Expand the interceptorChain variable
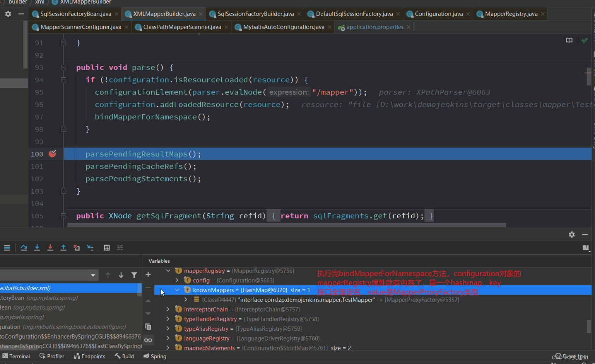The image size is (595, 364). (x=168, y=309)
